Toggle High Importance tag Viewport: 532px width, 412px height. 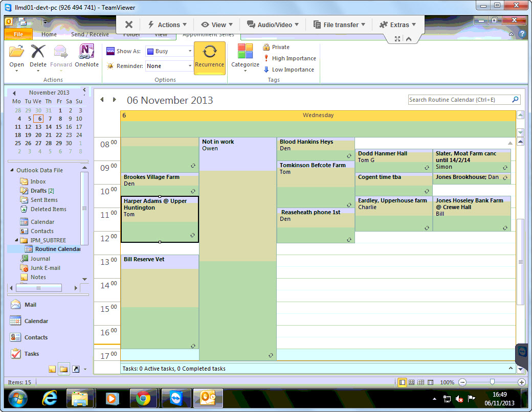289,58
